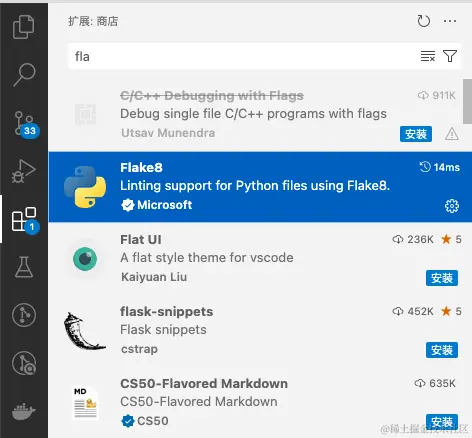Image resolution: width=472 pixels, height=438 pixels.
Task: Open the Extensions view with badge 1
Action: click(x=25, y=220)
